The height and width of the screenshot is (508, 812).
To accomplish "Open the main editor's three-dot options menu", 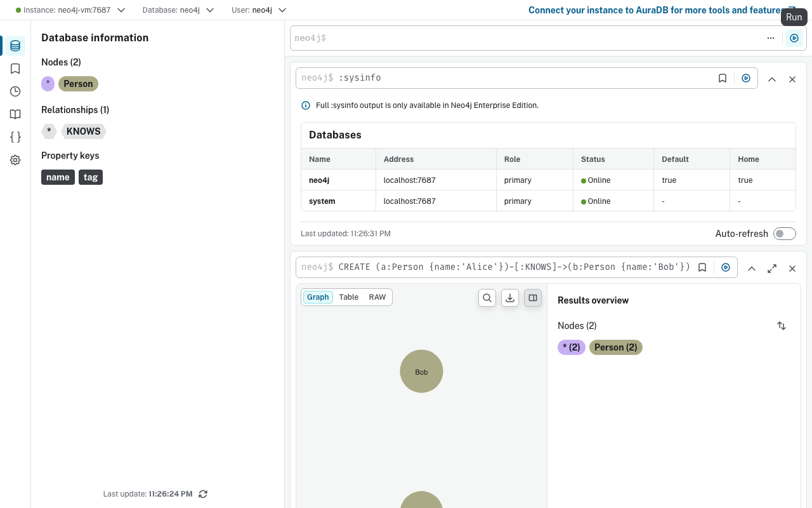I will point(771,38).
